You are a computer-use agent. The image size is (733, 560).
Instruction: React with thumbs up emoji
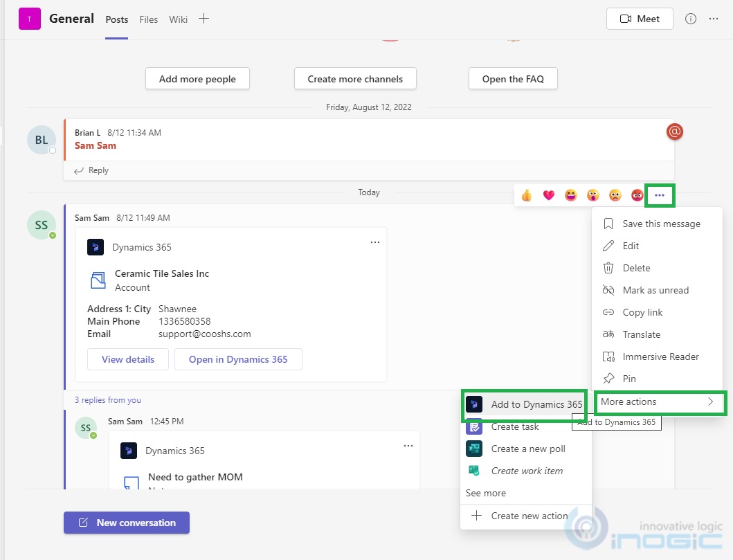coord(526,195)
